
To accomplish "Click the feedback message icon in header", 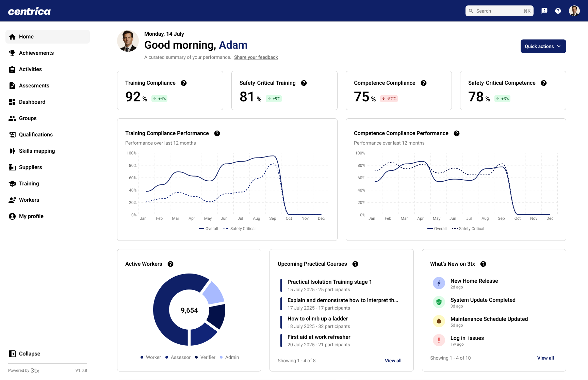I will [544, 11].
